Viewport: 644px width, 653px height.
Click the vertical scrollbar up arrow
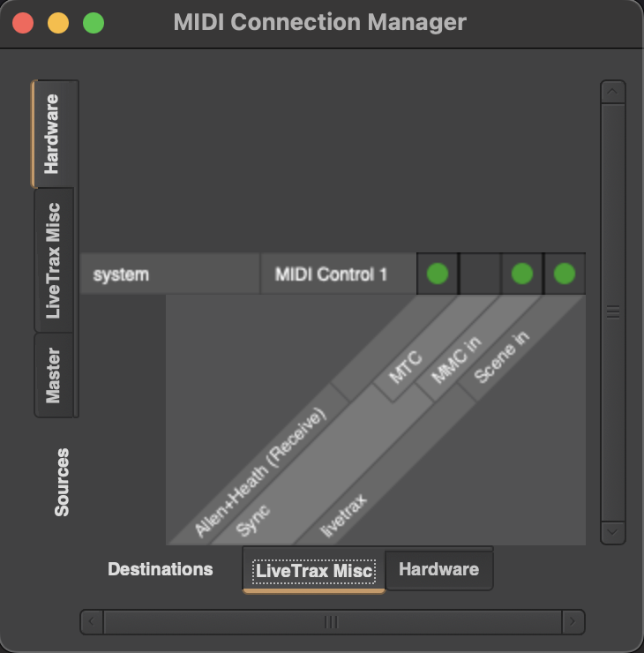(612, 93)
